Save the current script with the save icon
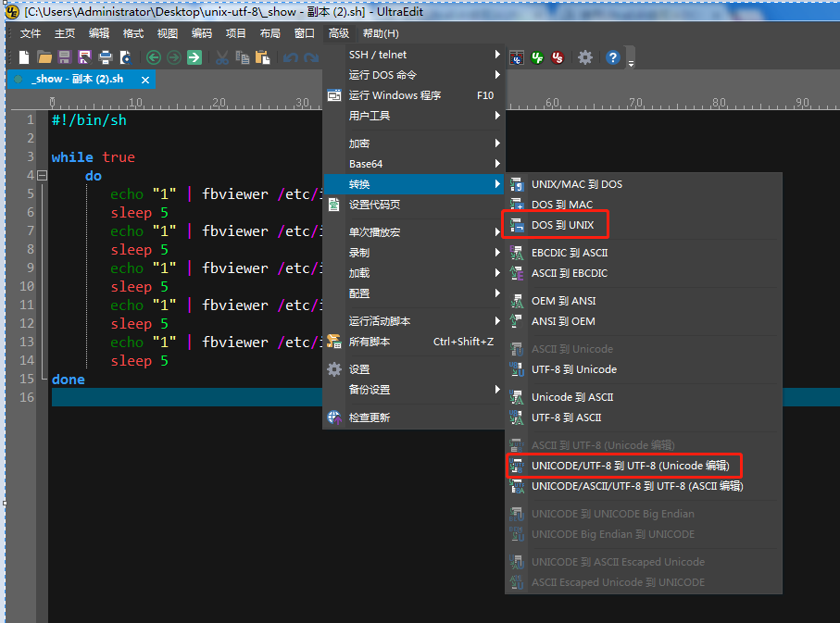The width and height of the screenshot is (840, 623). coord(63,56)
